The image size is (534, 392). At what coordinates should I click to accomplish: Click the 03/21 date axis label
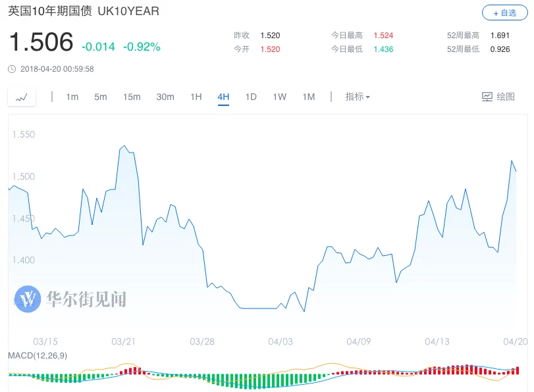(x=123, y=341)
